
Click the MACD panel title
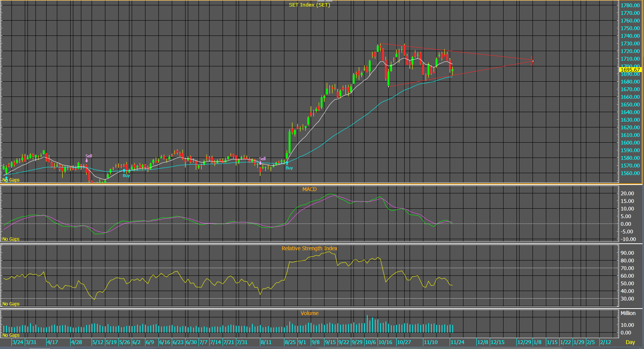point(309,189)
